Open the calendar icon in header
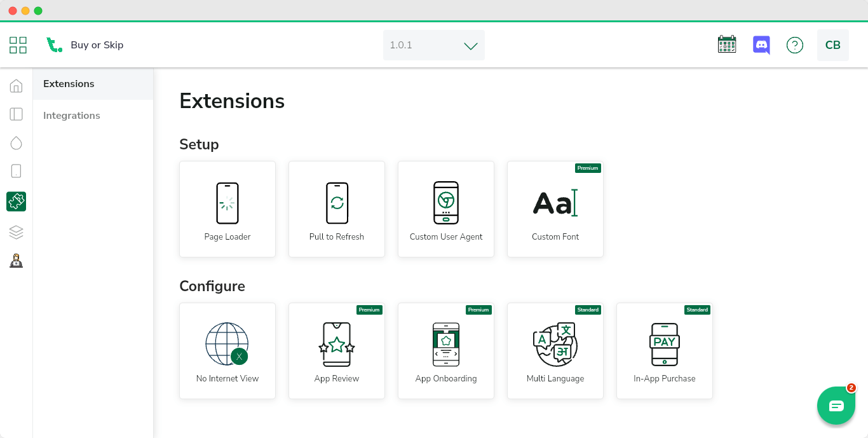The height and width of the screenshot is (438, 868). [726, 44]
